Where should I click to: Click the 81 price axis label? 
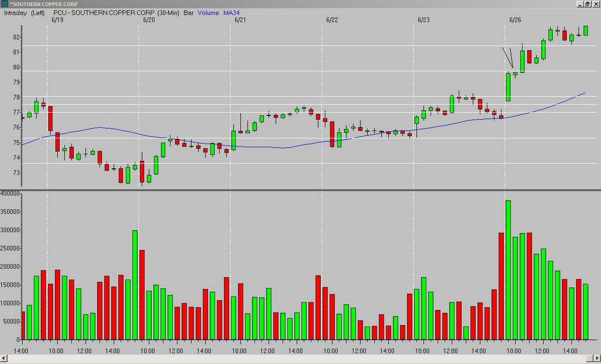tap(16, 52)
